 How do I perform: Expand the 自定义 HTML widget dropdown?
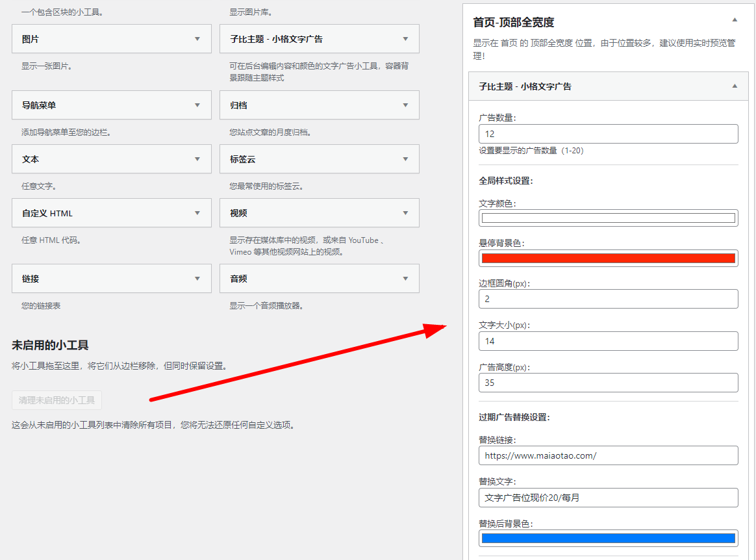pyautogui.click(x=197, y=212)
